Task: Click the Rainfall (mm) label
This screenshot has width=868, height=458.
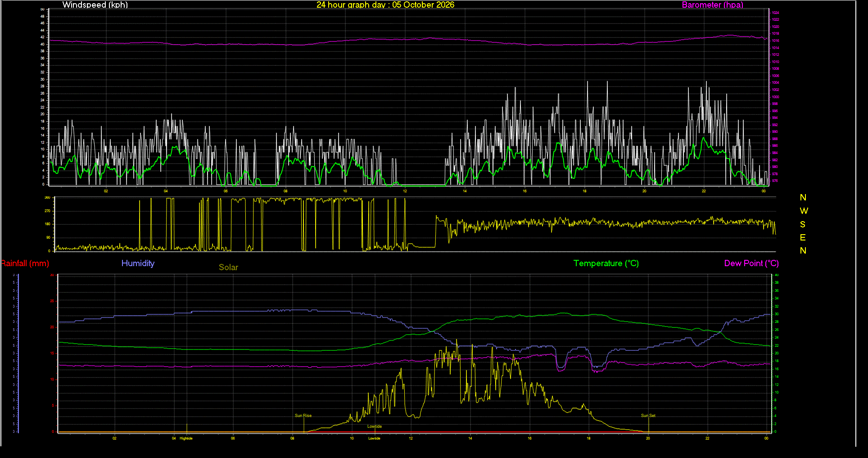Action: [25, 263]
